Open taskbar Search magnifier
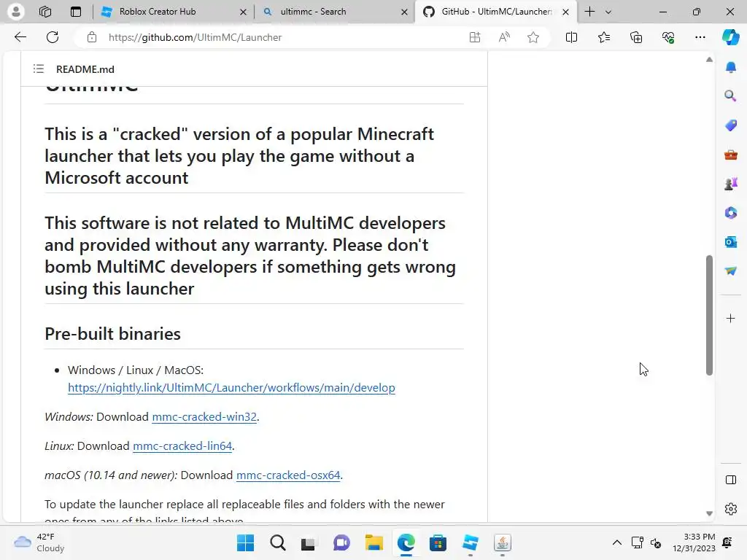The image size is (747, 560). pyautogui.click(x=278, y=542)
